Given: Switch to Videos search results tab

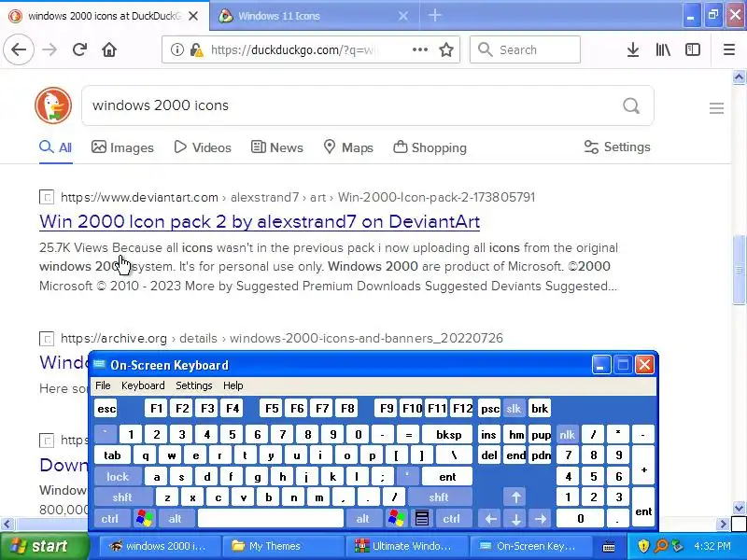Looking at the screenshot, I should (x=203, y=147).
